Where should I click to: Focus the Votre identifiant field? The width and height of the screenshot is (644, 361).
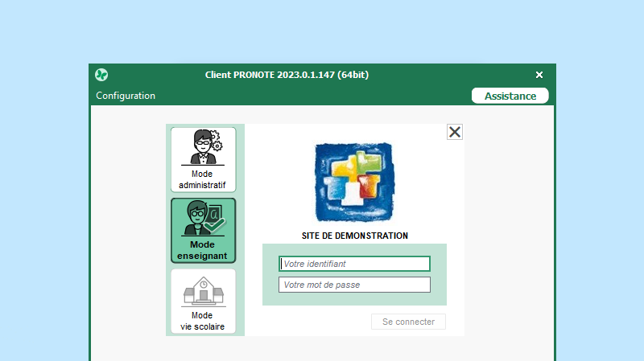pos(354,264)
